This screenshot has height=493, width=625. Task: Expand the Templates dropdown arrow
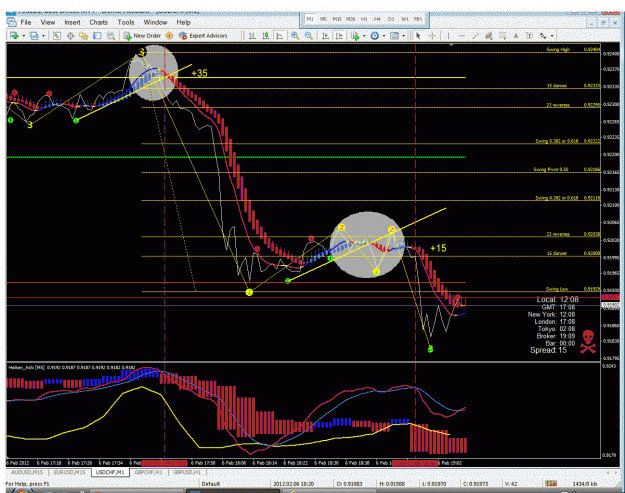[404, 36]
